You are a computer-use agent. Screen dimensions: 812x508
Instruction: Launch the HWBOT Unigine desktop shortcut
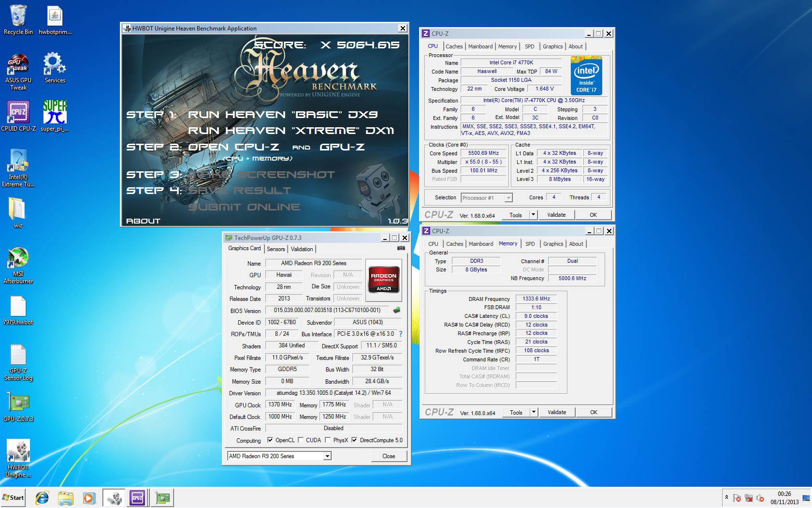[x=18, y=458]
